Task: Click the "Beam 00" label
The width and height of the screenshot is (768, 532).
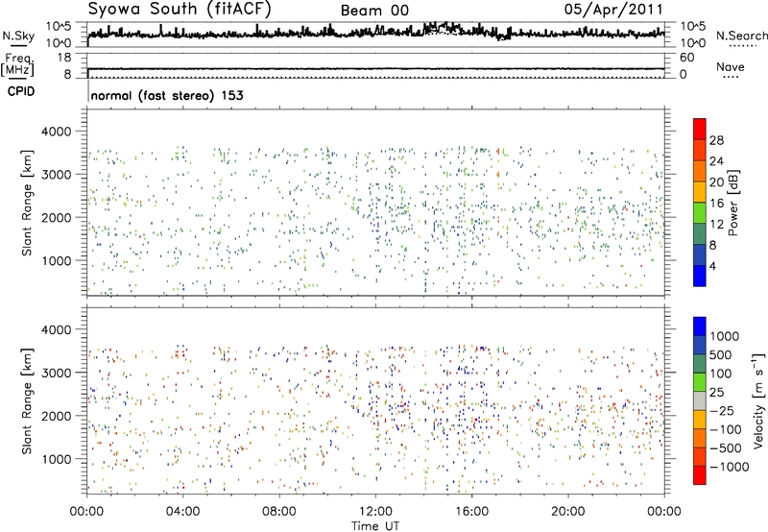Action: coord(374,11)
